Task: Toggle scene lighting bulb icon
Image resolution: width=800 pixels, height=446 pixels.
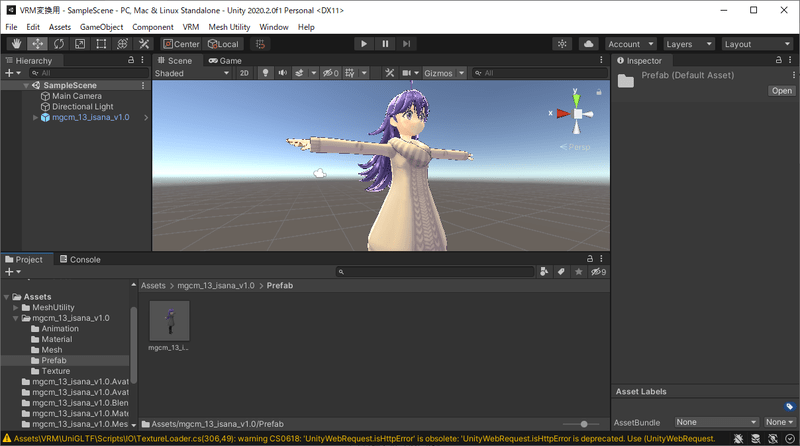Action: coord(265,73)
